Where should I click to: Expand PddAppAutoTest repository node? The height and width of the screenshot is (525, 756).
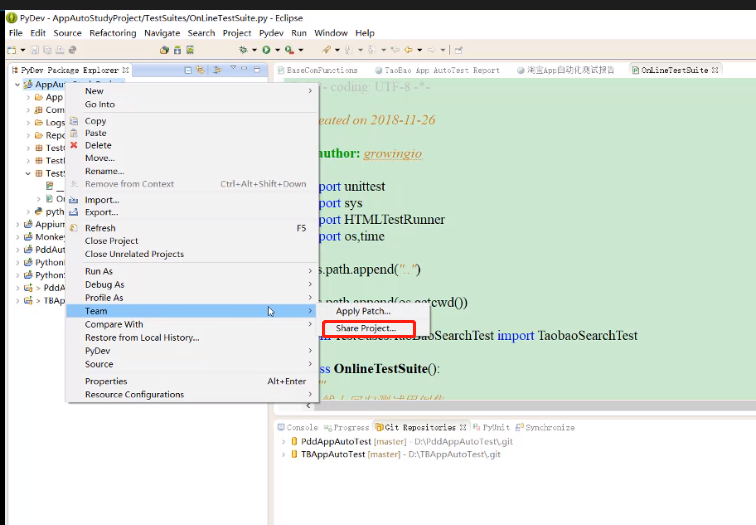(284, 441)
